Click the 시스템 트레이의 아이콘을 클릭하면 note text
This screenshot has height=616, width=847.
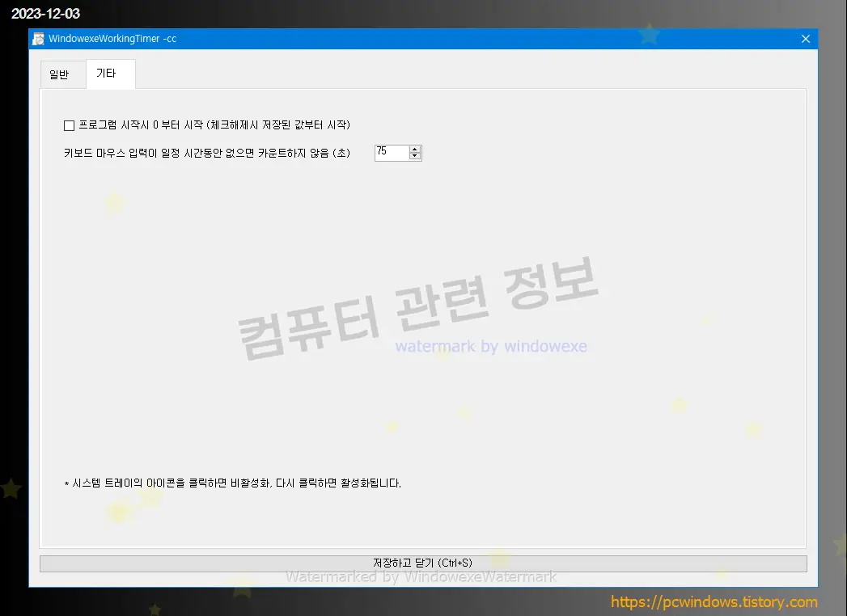233,483
